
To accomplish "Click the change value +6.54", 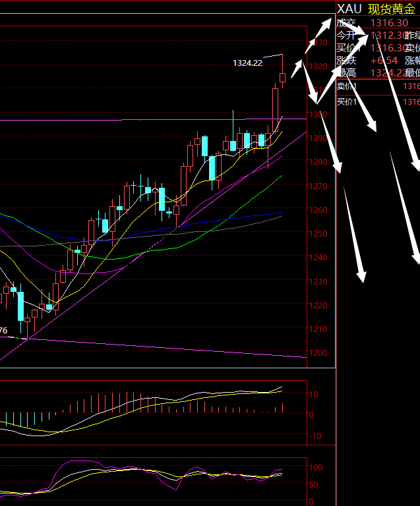I will pyautogui.click(x=384, y=61).
